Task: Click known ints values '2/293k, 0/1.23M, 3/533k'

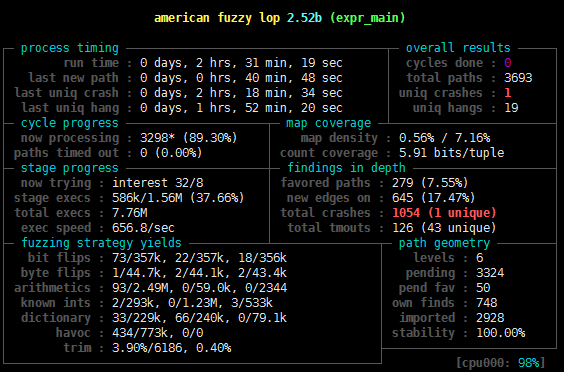Action: tap(192, 303)
